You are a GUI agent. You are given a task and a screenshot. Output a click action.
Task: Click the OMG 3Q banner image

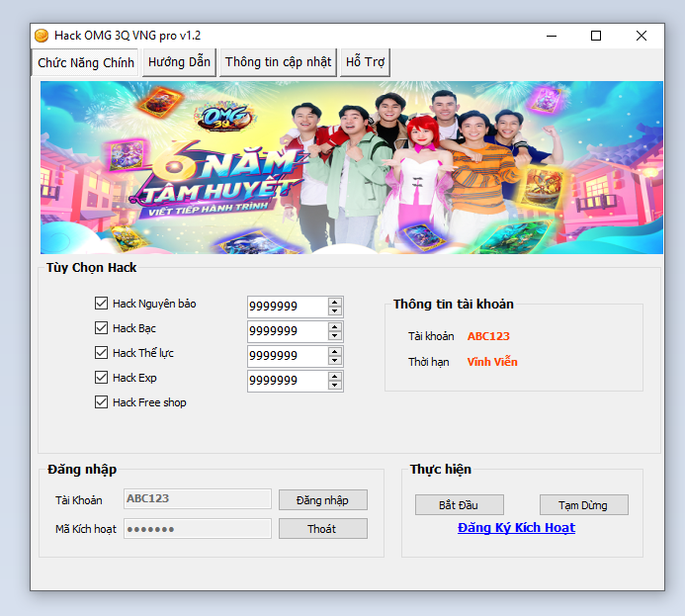coord(352,167)
